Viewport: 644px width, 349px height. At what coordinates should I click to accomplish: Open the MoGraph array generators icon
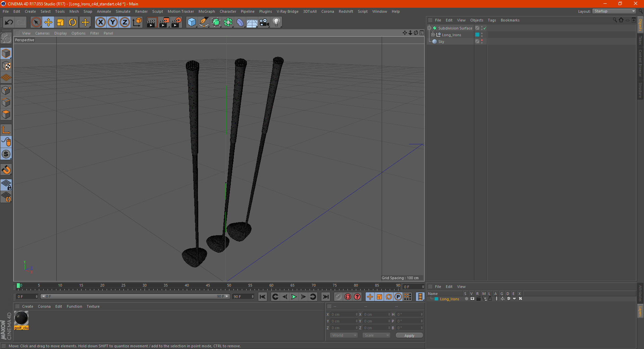(228, 22)
